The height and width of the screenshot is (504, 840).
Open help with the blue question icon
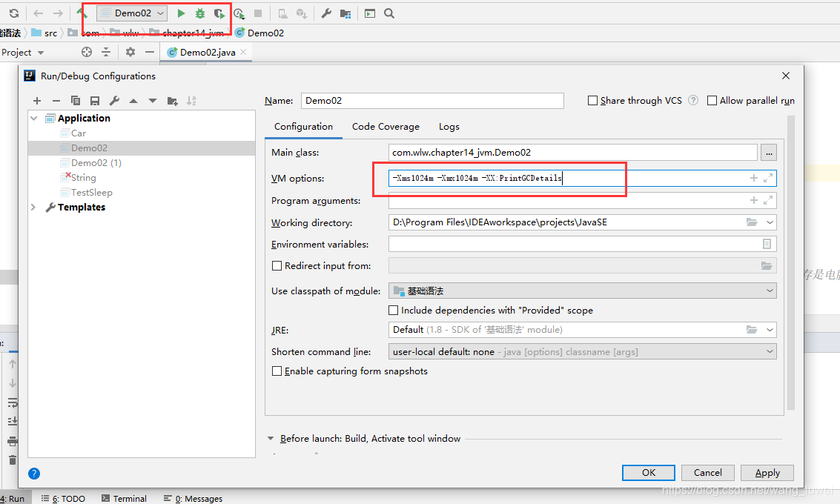[x=34, y=474]
